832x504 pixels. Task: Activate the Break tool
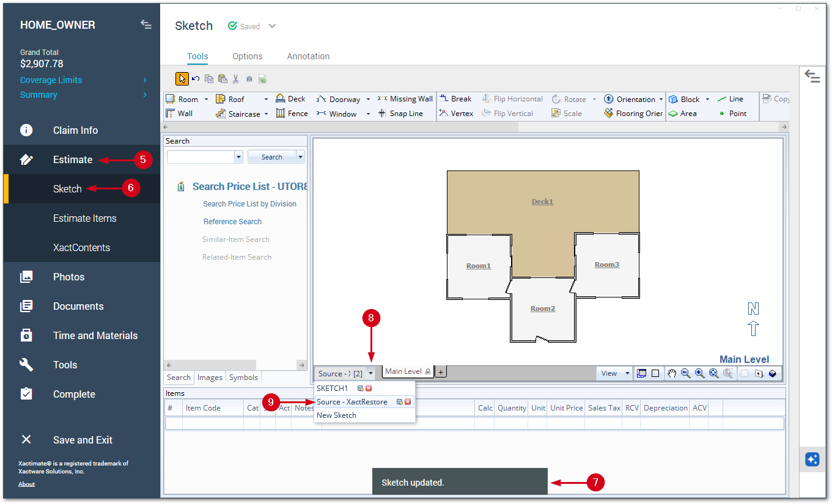455,99
